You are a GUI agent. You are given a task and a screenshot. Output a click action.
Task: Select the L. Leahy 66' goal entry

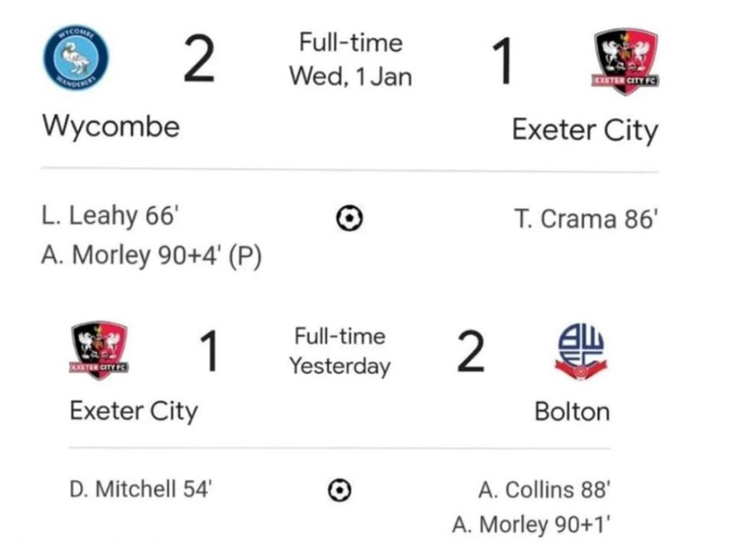coord(110,215)
